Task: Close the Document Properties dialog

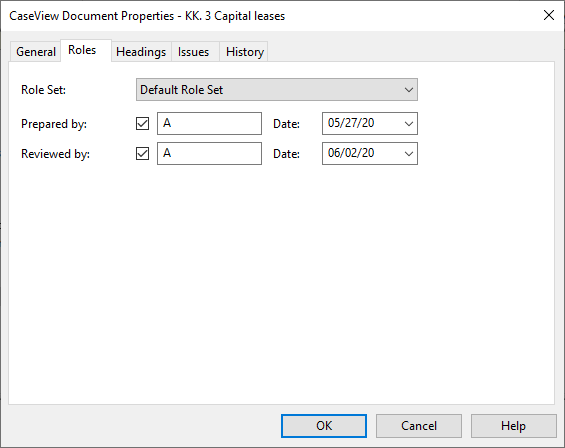Action: tap(548, 15)
